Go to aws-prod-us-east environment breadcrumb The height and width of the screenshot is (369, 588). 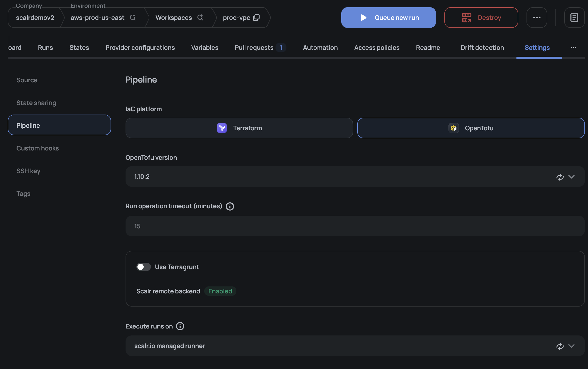pyautogui.click(x=98, y=18)
